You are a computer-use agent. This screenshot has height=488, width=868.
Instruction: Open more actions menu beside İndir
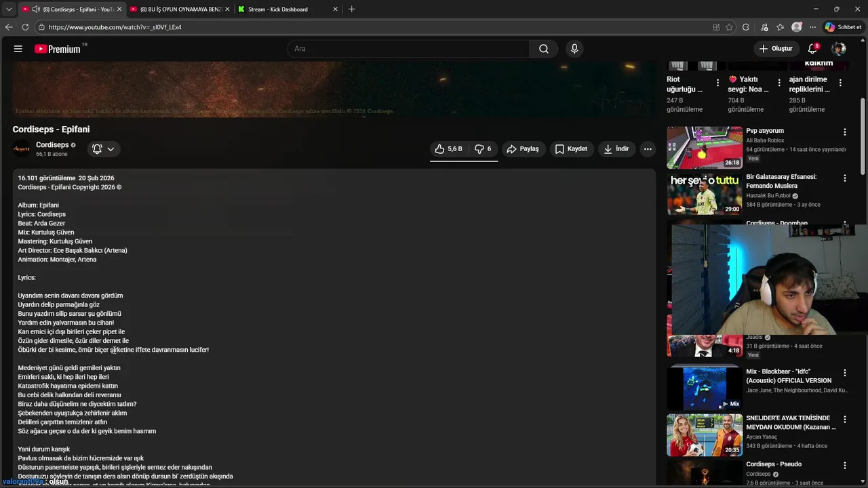648,149
